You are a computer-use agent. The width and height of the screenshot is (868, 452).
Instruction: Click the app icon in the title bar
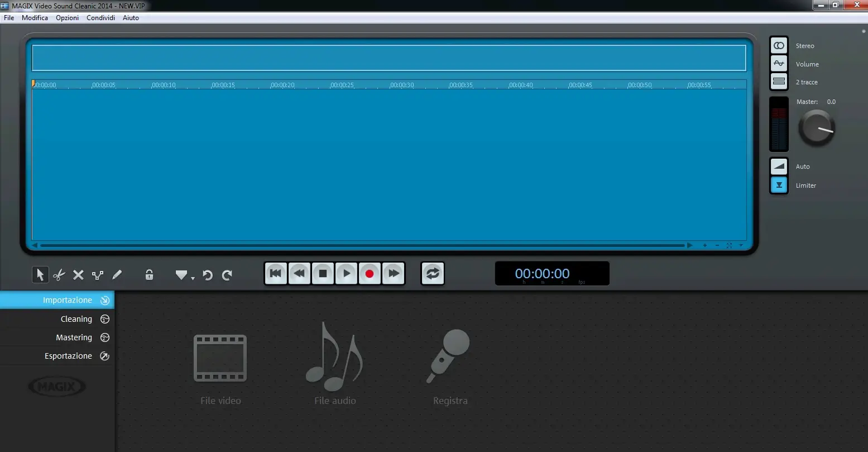click(4, 5)
